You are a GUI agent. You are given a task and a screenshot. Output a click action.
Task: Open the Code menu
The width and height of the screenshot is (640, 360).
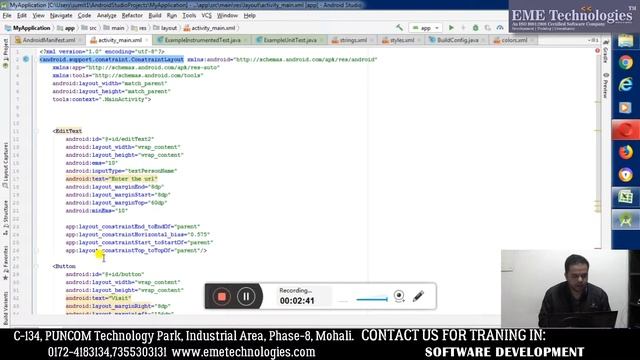point(84,16)
